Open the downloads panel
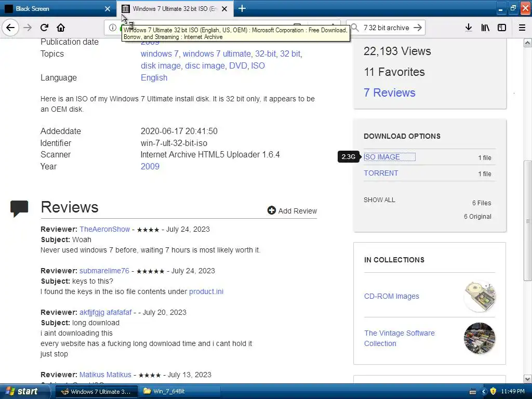Viewport: 532px width, 399px height. click(469, 28)
